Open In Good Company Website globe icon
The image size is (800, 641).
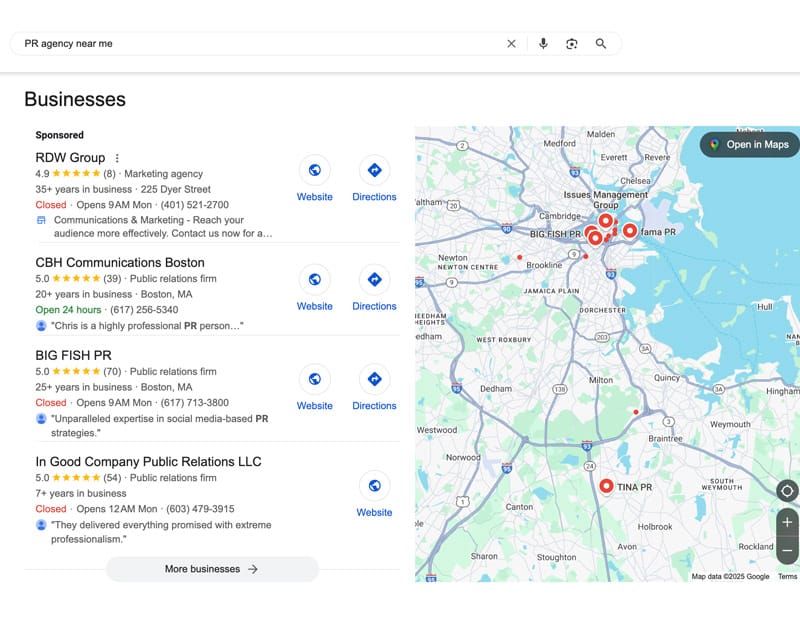[x=374, y=485]
